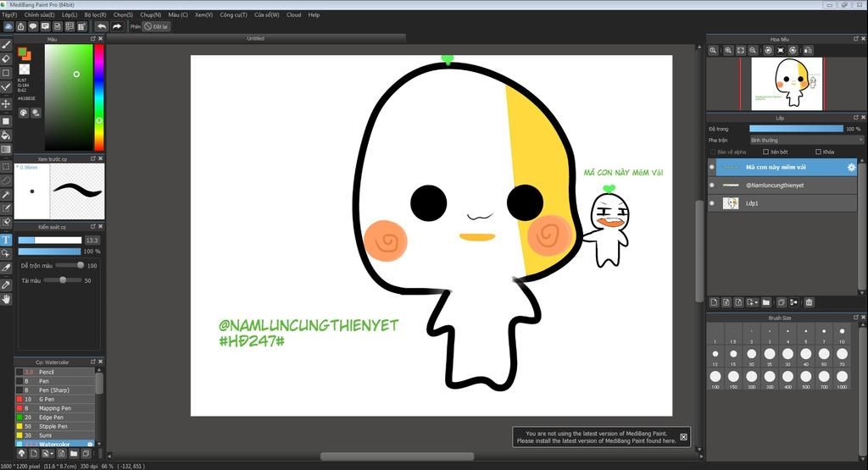Close the Màu color panel
The height and width of the screenshot is (470, 868).
click(x=100, y=39)
